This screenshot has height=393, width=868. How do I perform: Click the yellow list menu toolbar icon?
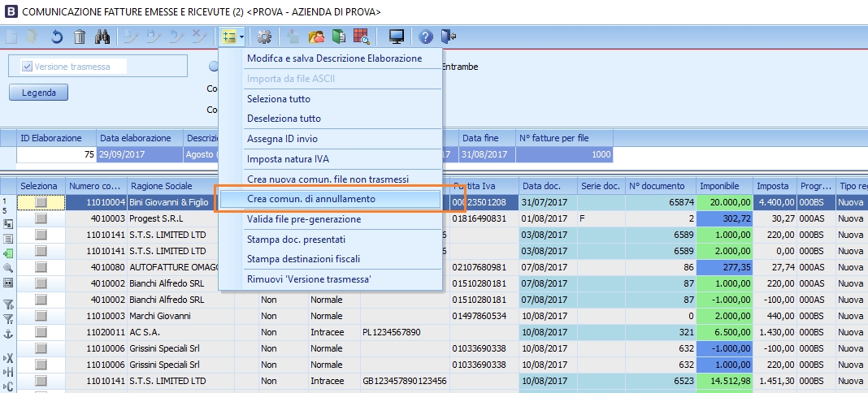[229, 37]
